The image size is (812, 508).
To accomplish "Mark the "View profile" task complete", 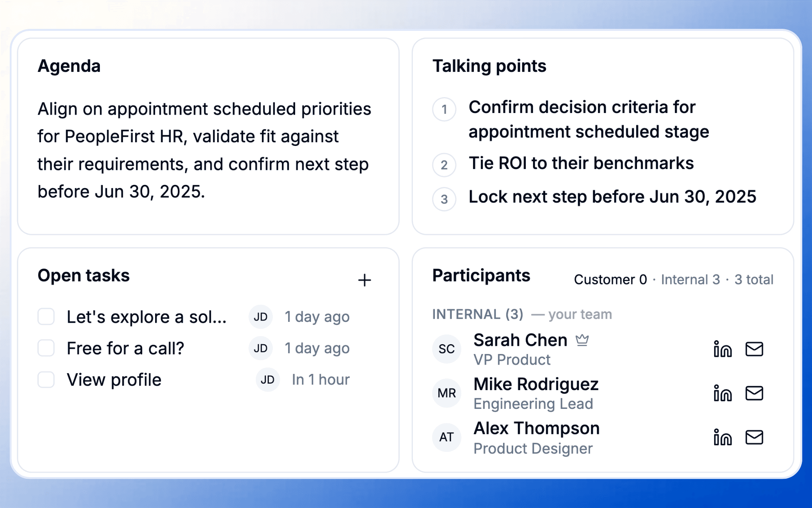I will pyautogui.click(x=46, y=380).
